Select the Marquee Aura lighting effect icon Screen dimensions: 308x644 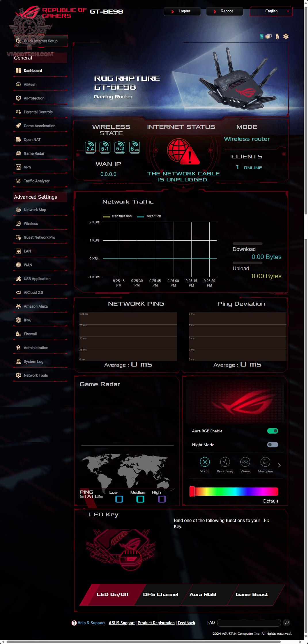point(265,462)
